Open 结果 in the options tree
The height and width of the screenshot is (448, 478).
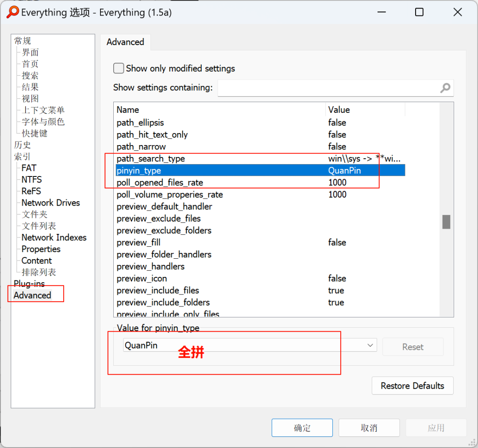click(x=30, y=87)
